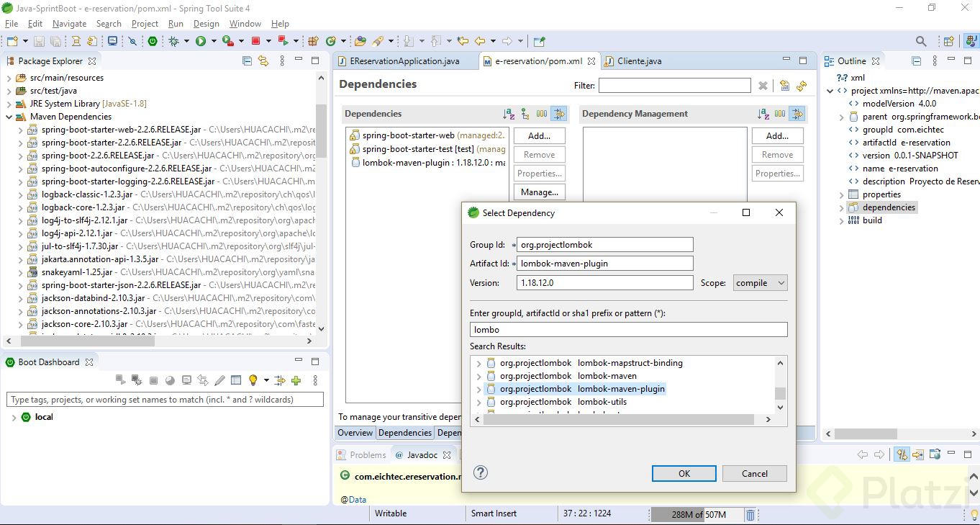Expand JRE System Library node
Image resolution: width=980 pixels, height=525 pixels.
[10, 104]
